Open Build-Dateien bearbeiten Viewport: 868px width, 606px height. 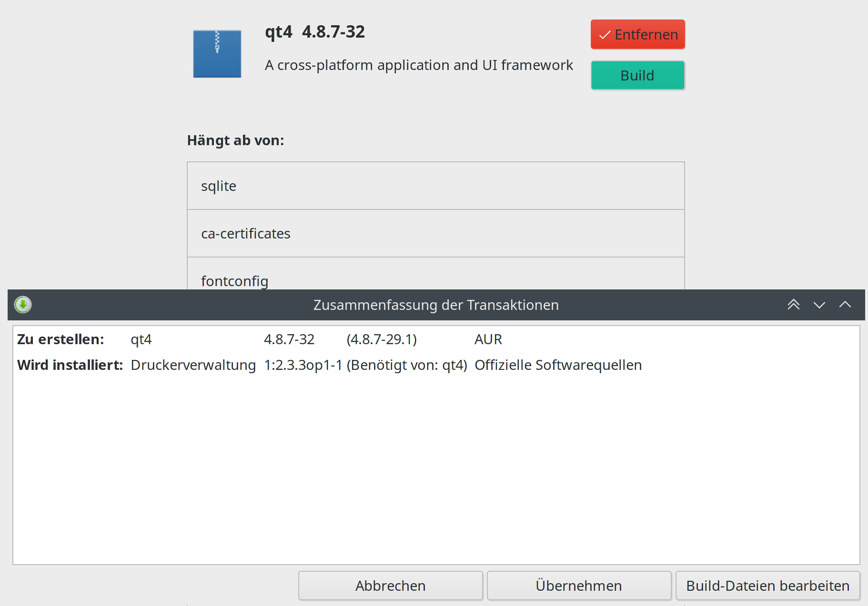(767, 586)
